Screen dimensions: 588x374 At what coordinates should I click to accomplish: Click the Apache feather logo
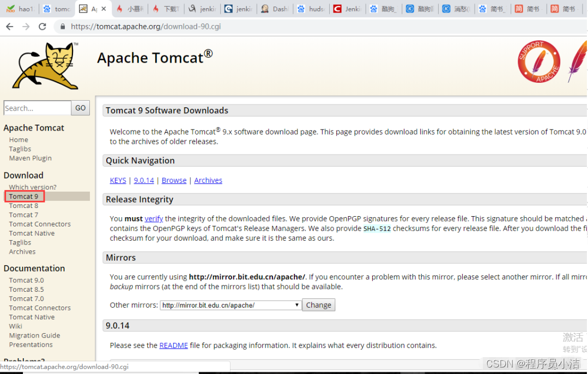(578, 62)
